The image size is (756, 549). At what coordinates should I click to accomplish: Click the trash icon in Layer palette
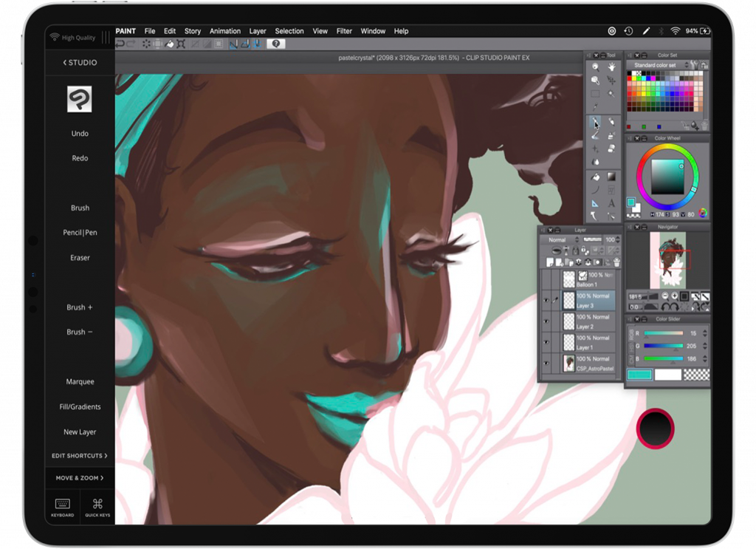click(616, 262)
